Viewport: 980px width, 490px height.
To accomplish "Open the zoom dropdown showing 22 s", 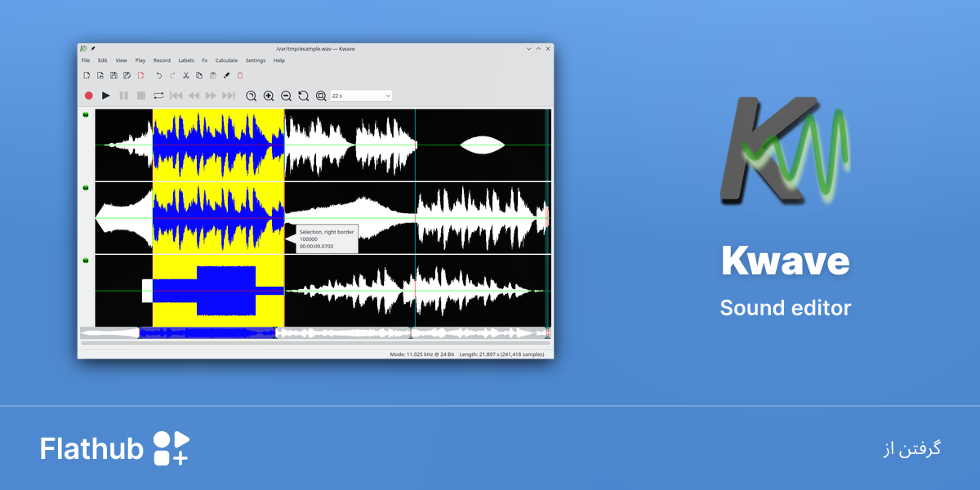I will tap(361, 96).
